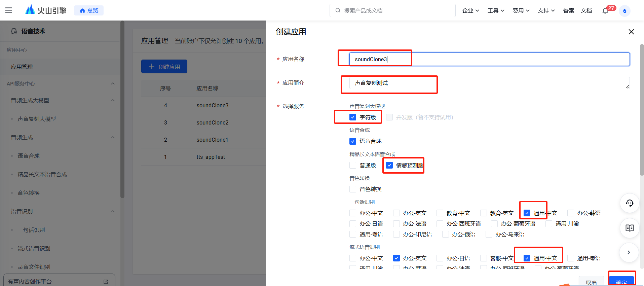The width and height of the screenshot is (644, 286).
Task: Check 通用-川渝 under 一句话识别
Action: coord(549,224)
